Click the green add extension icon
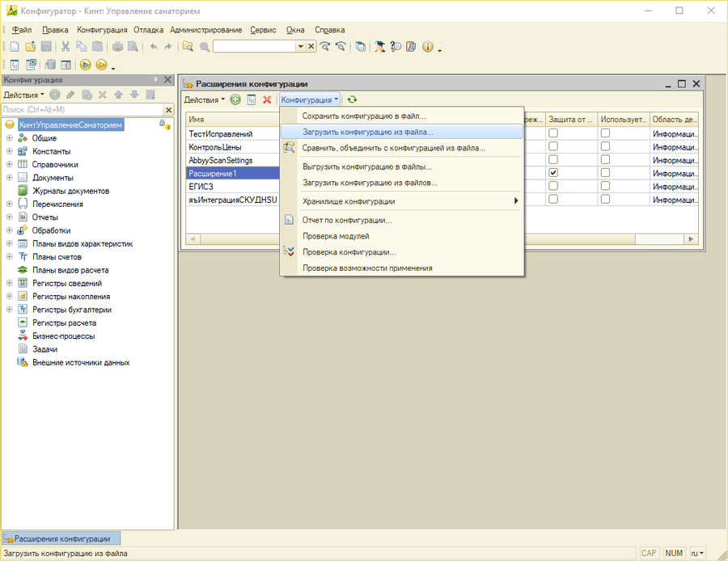The image size is (728, 561). [x=235, y=99]
